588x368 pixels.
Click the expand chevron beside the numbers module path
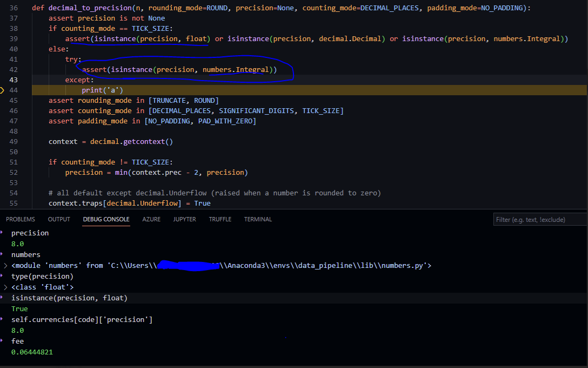pyautogui.click(x=4, y=265)
